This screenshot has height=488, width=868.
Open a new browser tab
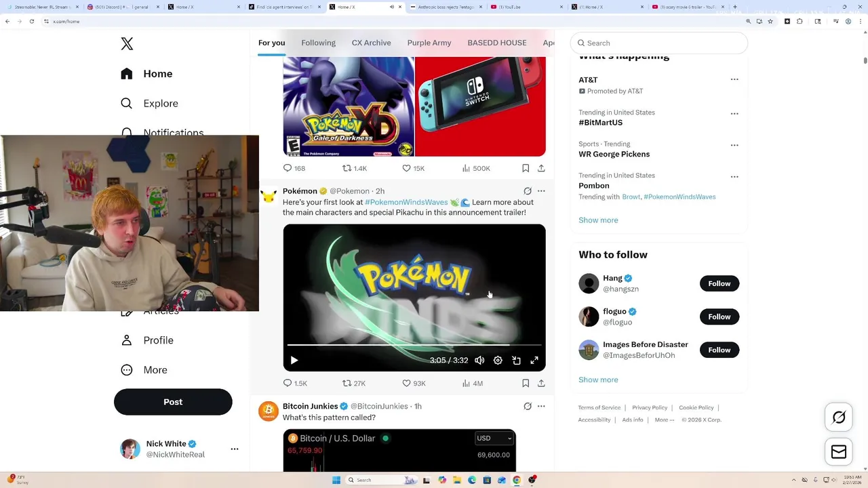736,7
